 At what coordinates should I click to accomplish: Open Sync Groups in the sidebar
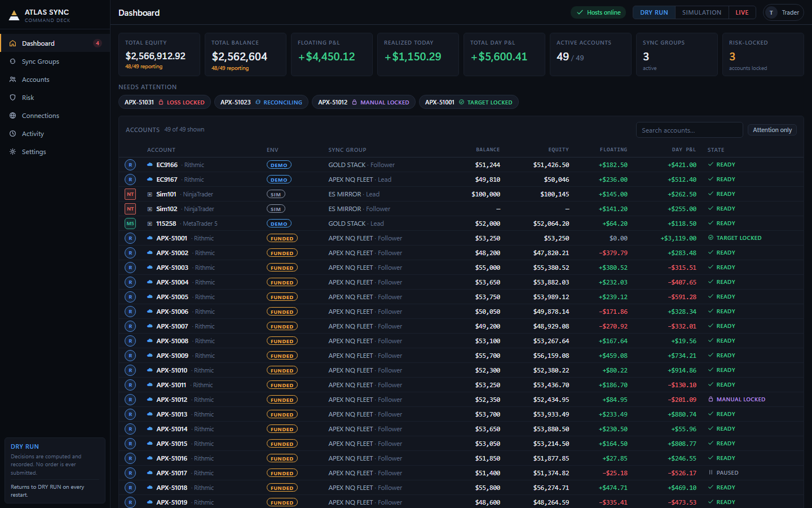click(x=55, y=62)
